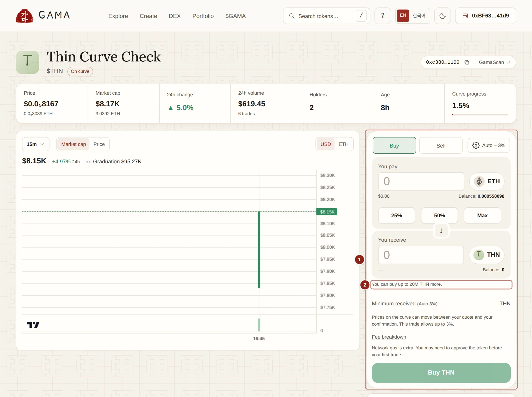Show chart as Market cap
Viewport: 532px width, 397px height.
pos(73,144)
